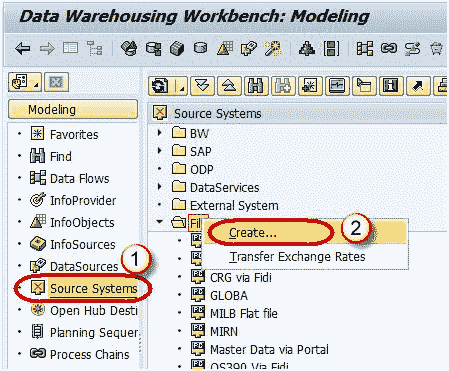
Task: Open Process Chains in the Modeling list
Action: [89, 355]
